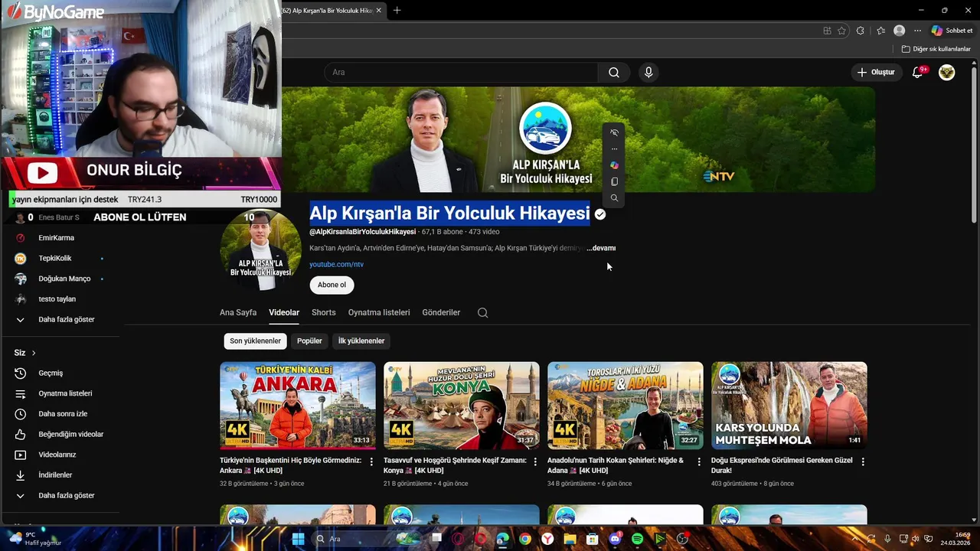The width and height of the screenshot is (980, 551).
Task: Open the Edge profile icon
Action: 900,31
